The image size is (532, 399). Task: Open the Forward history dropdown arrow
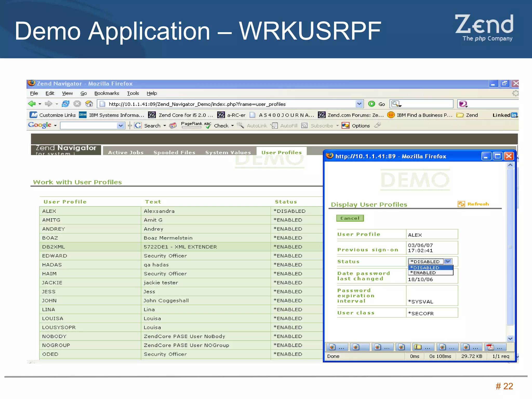pos(57,104)
